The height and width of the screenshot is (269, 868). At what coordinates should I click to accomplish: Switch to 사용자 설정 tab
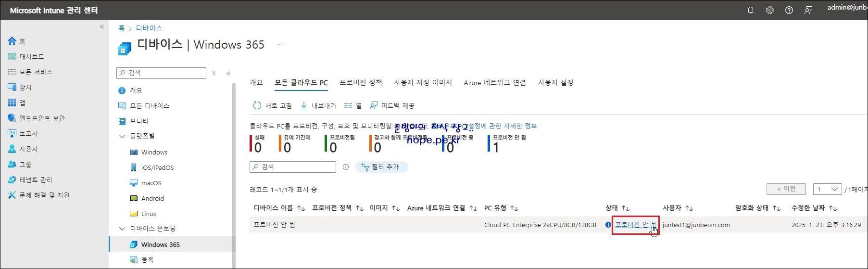(x=556, y=83)
